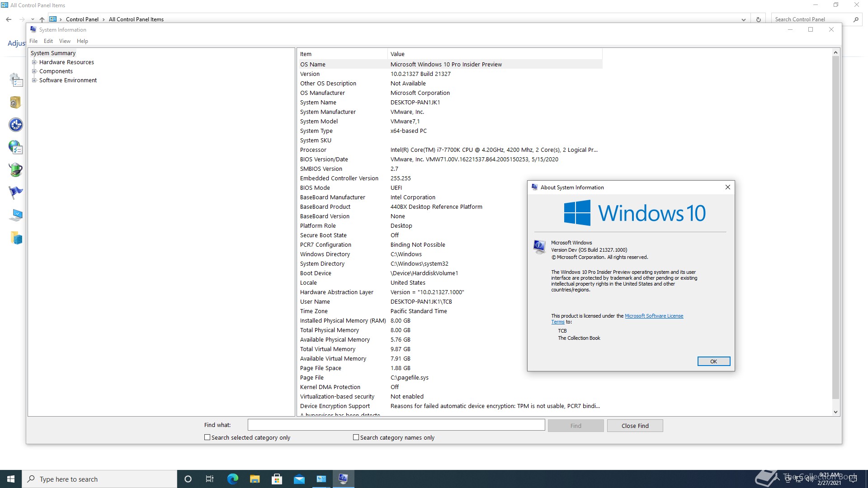
Task: Open File Explorer from the taskbar
Action: click(255, 479)
